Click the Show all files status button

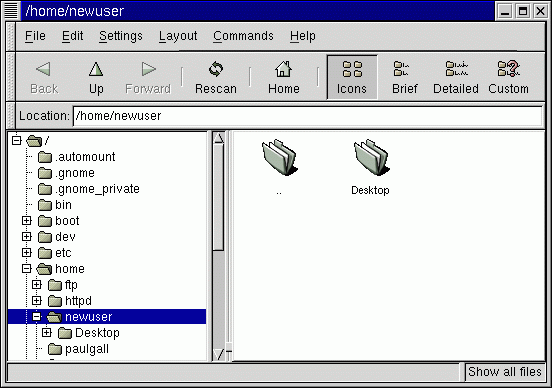point(504,372)
